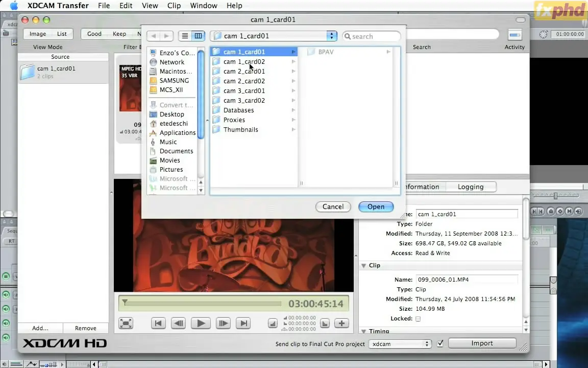588x368 pixels.
Task: Jump to the end of the clip
Action: [243, 324]
